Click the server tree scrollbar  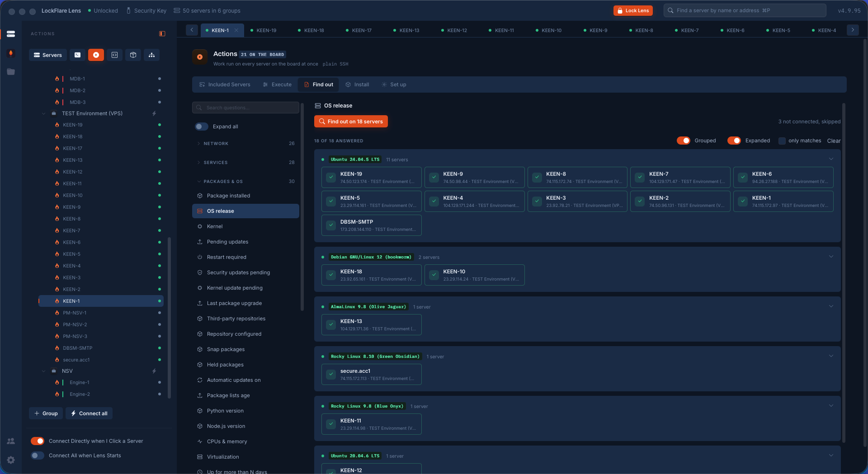click(x=170, y=318)
